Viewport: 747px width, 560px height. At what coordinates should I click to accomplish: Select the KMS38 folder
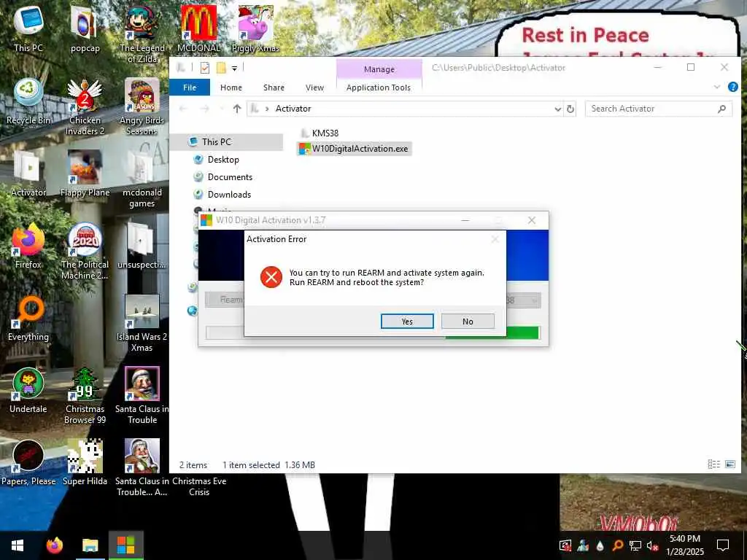click(320, 133)
